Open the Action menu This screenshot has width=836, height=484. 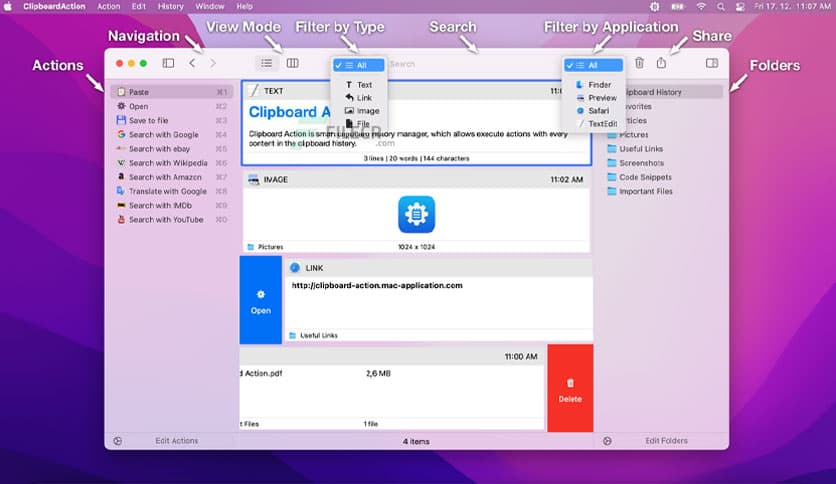click(108, 6)
